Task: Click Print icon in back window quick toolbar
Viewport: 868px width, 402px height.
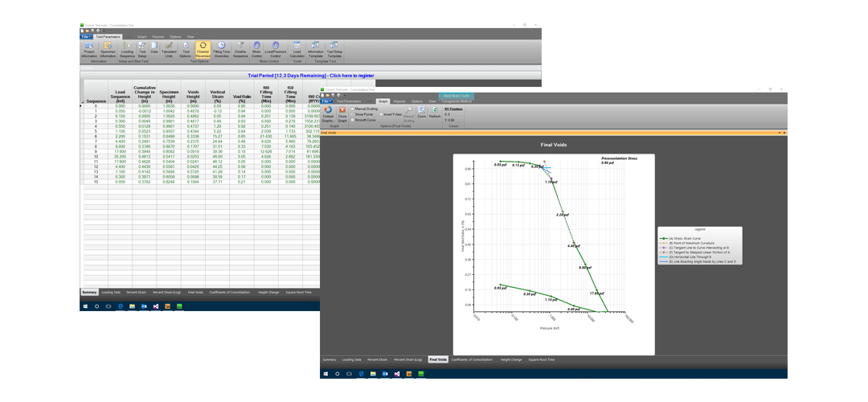Action: coord(98,31)
